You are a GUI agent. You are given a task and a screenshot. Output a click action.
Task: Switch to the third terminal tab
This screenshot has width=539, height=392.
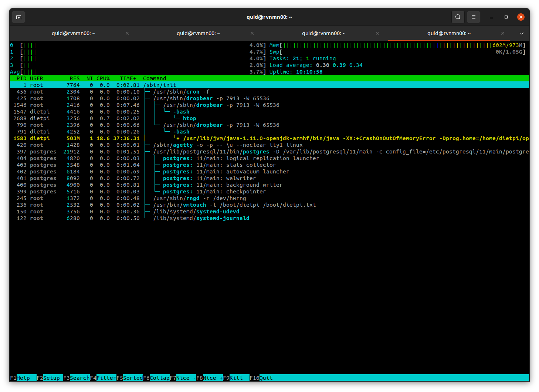click(323, 33)
